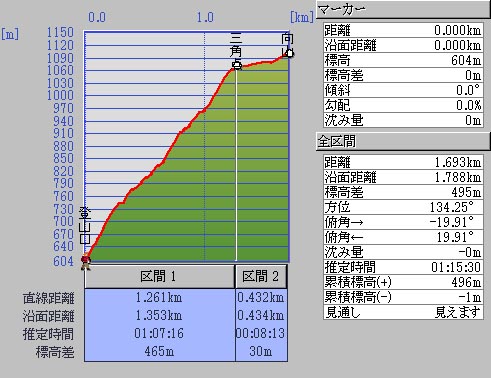Image resolution: width=491 pixels, height=378 pixels.
Task: Click the 全区間 距離 value 1.693km
Action: tap(458, 162)
